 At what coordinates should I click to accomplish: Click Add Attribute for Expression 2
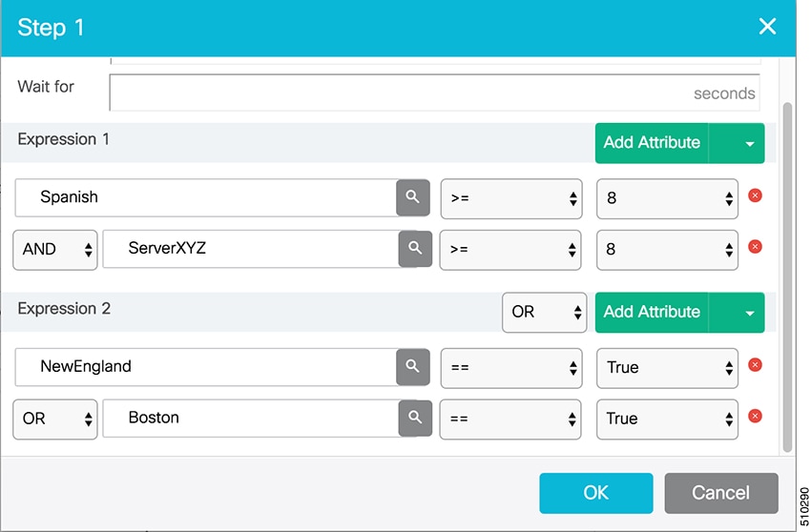coord(652,313)
